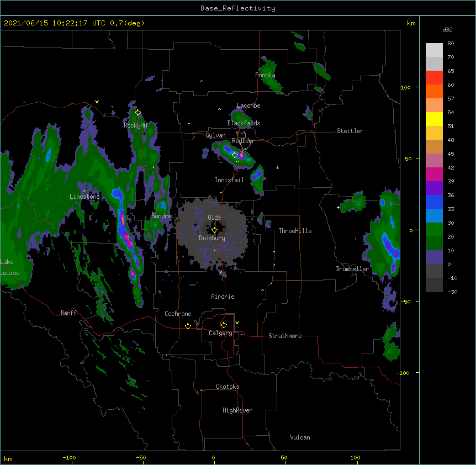
Task: Click the RedDeer label
Action: coord(243,141)
